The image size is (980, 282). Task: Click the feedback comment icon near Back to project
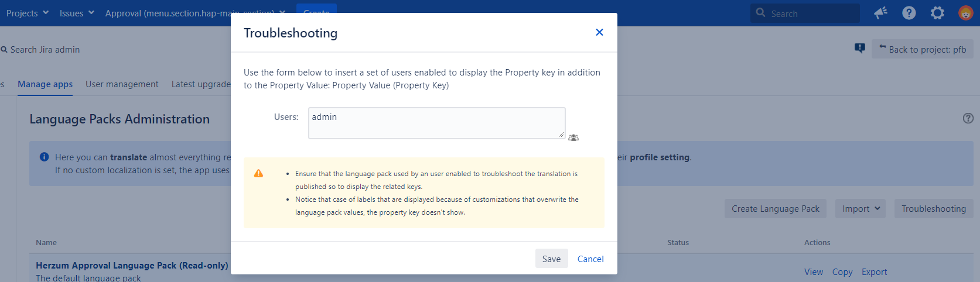click(x=859, y=49)
